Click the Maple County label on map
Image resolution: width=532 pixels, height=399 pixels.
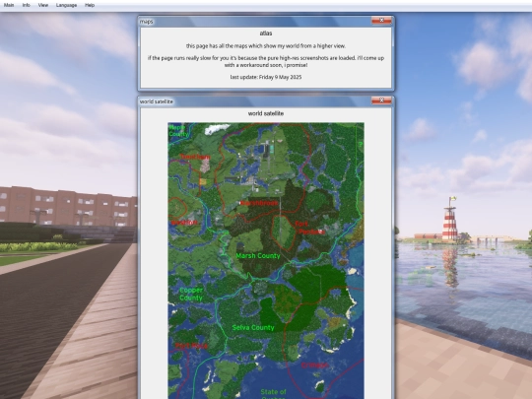pos(178,131)
